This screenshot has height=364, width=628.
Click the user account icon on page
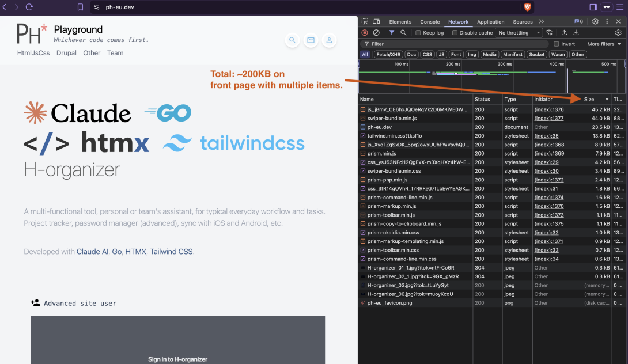pos(329,40)
